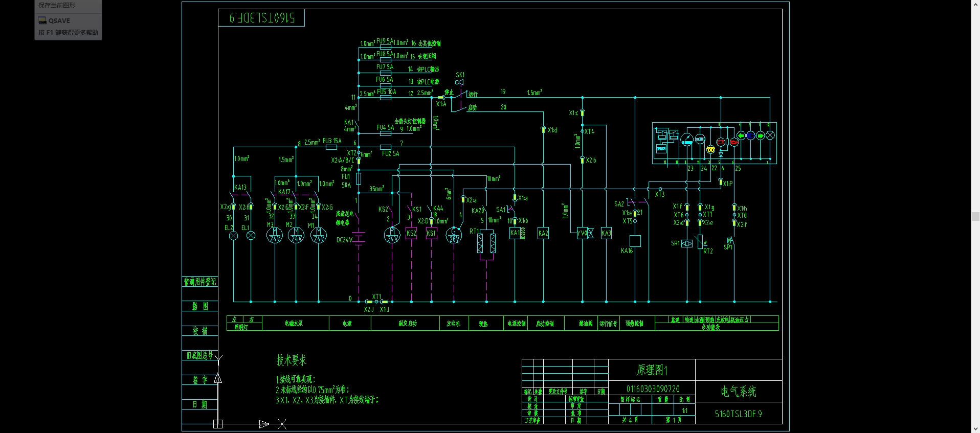This screenshot has width=980, height=433.
Task: Select the starter motor symbol below KS2 contact
Action: (392, 235)
